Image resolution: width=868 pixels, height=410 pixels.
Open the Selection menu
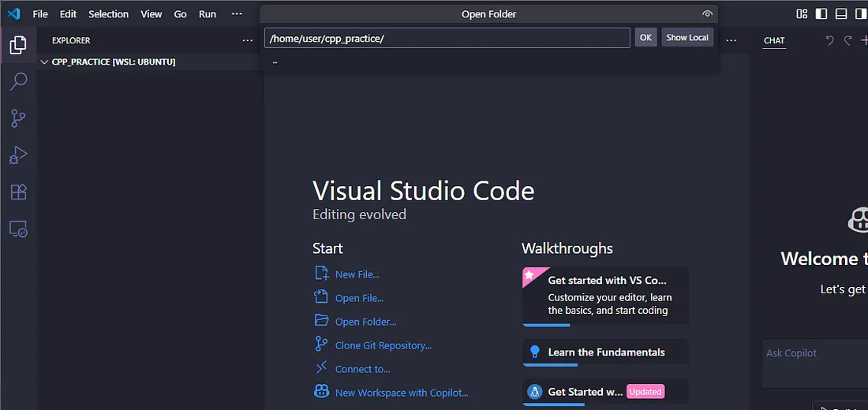pyautogui.click(x=109, y=14)
